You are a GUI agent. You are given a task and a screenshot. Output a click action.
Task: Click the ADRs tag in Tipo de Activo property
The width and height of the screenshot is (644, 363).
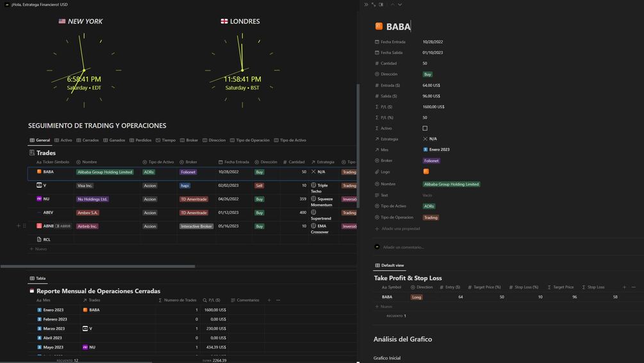click(429, 207)
